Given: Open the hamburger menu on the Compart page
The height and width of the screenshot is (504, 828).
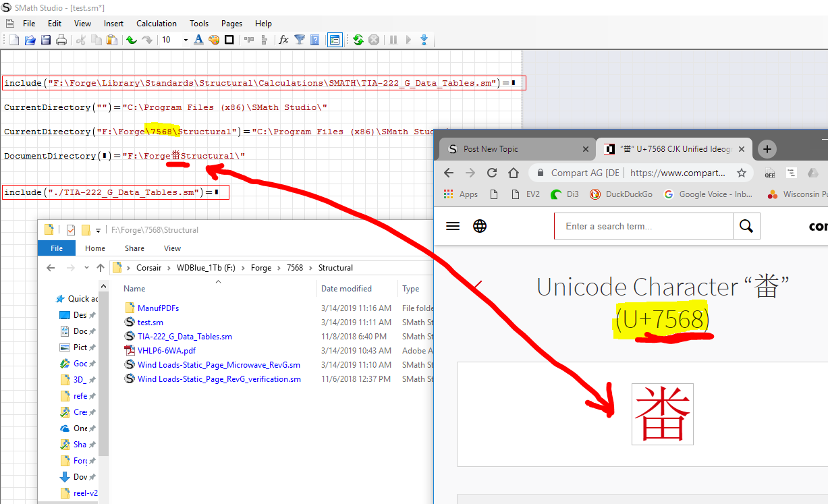Looking at the screenshot, I should (453, 226).
